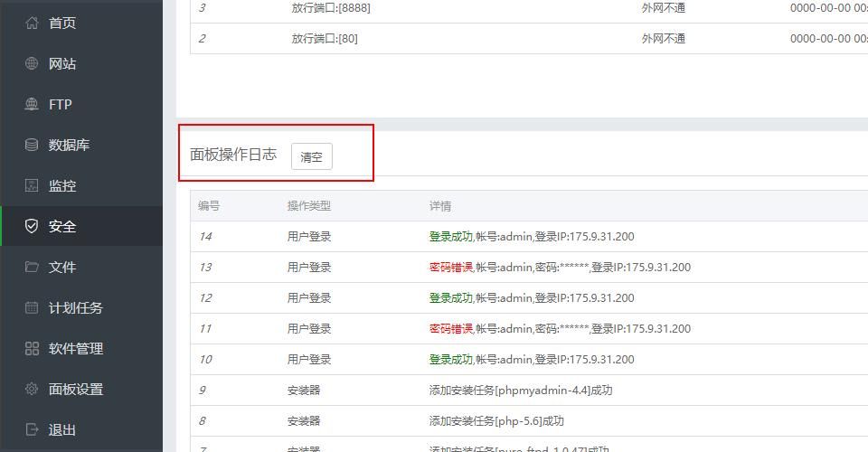Click the shield icon beside 安全
Screen dimensions: 868x452
pos(32,226)
